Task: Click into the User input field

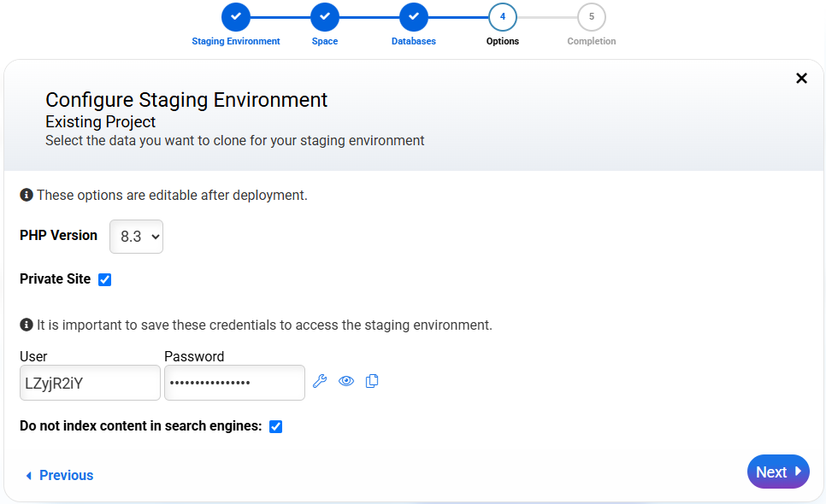Action: (x=90, y=383)
